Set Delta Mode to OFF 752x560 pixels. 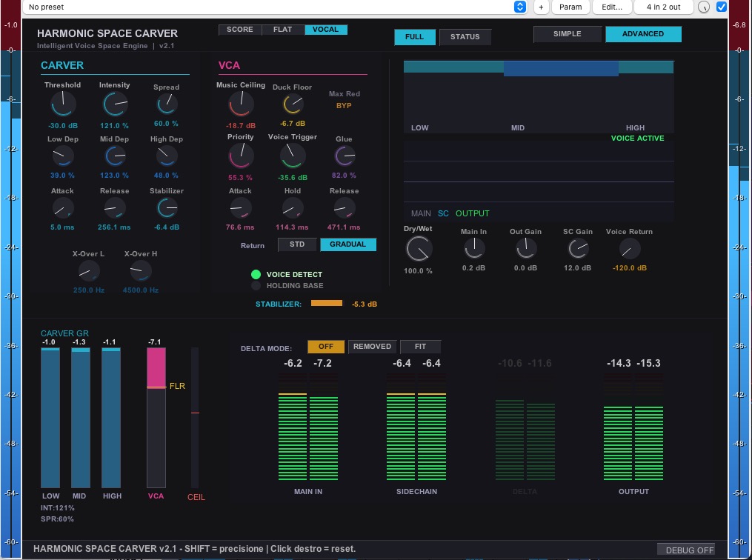tap(326, 346)
